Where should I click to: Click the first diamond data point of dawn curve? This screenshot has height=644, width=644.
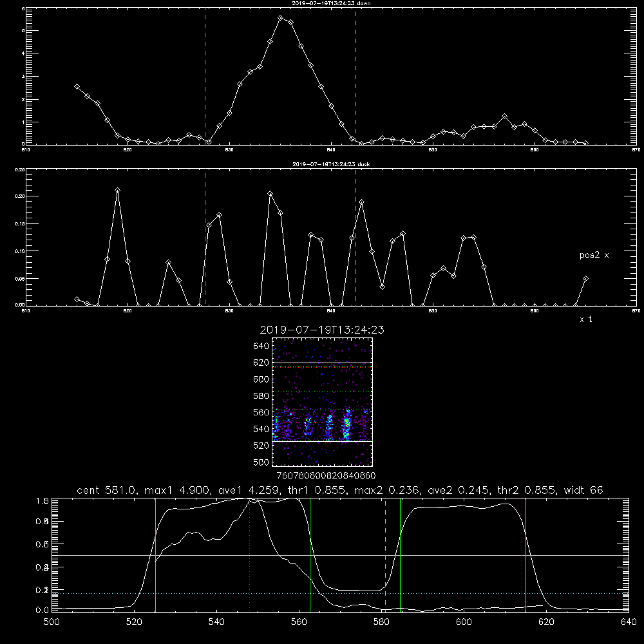click(x=77, y=87)
